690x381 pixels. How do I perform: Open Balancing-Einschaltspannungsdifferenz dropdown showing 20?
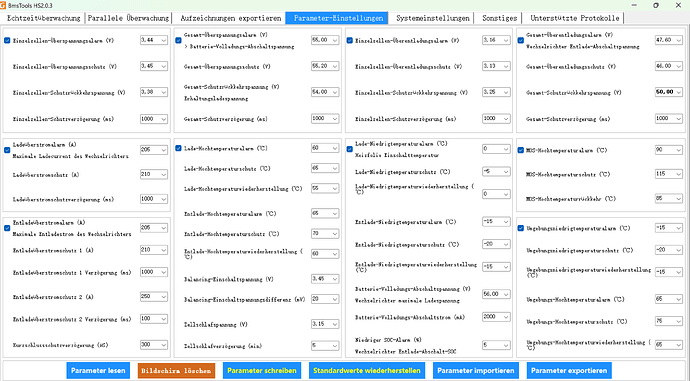[325, 299]
